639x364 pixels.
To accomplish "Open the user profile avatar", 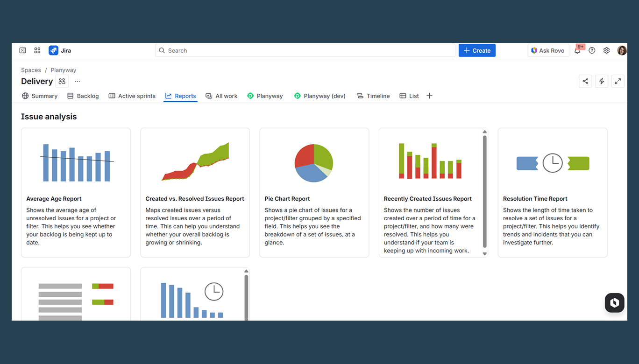I will 622,50.
